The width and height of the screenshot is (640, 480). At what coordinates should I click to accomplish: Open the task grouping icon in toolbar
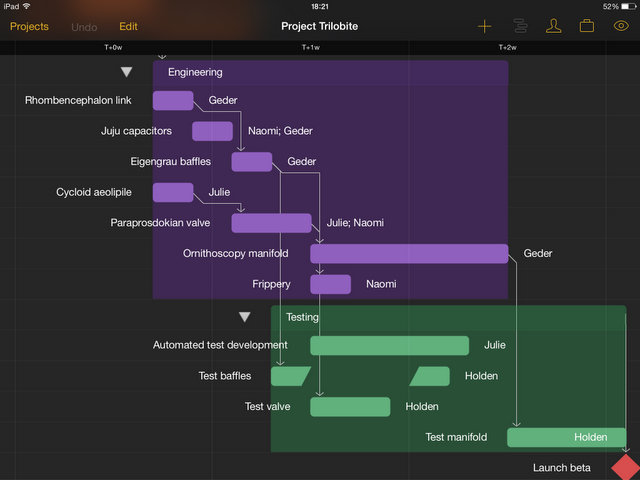point(520,26)
